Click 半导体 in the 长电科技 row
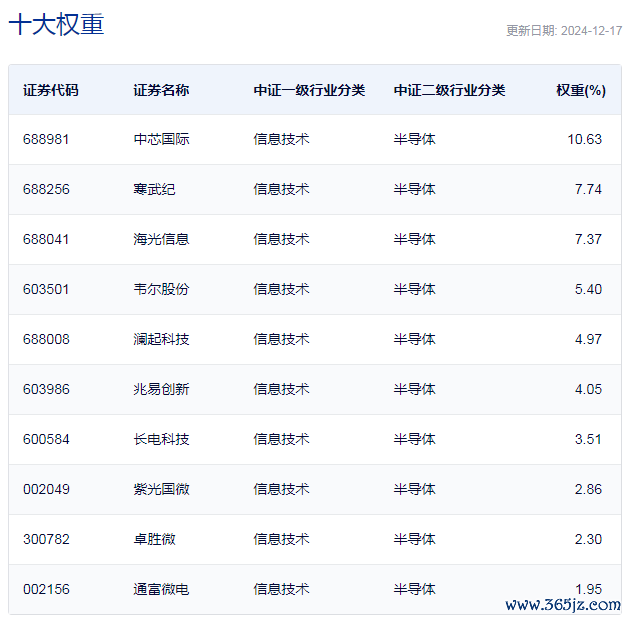Screen dimensions: 628x620 (415, 439)
